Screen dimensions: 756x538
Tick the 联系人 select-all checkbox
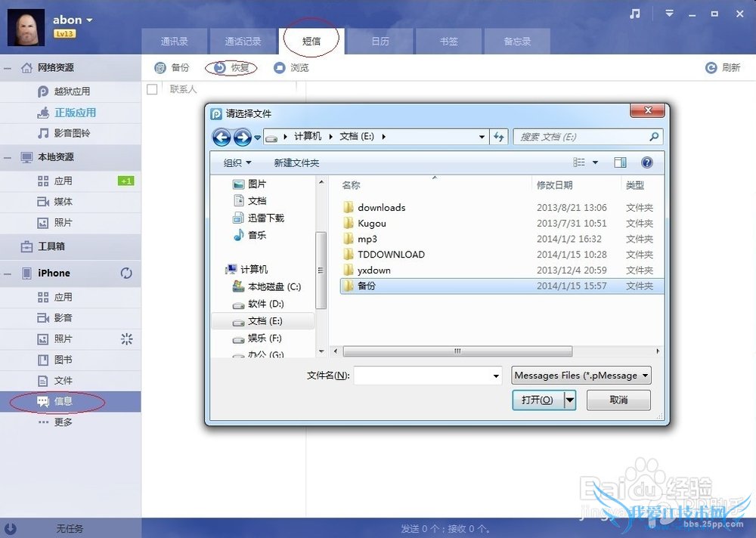tap(152, 89)
